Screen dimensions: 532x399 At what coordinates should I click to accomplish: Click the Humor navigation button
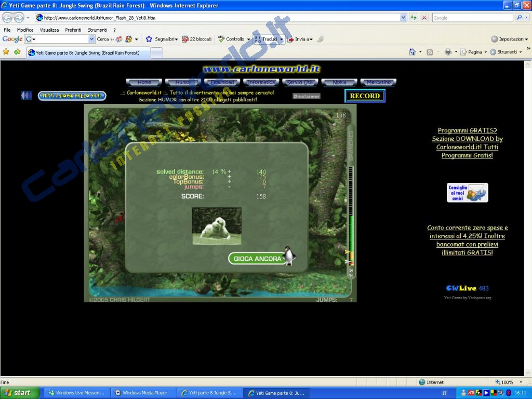pos(183,82)
